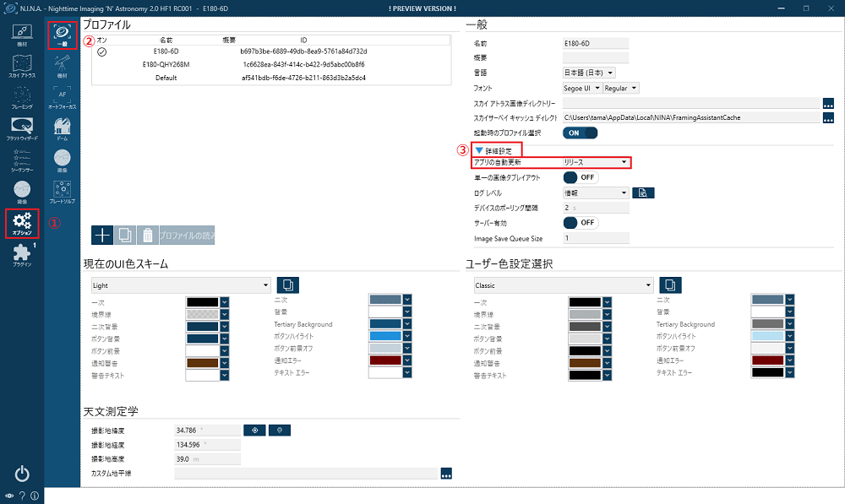The width and height of the screenshot is (845, 504).
Task: Click the empty 概要 description field
Action: click(x=596, y=57)
